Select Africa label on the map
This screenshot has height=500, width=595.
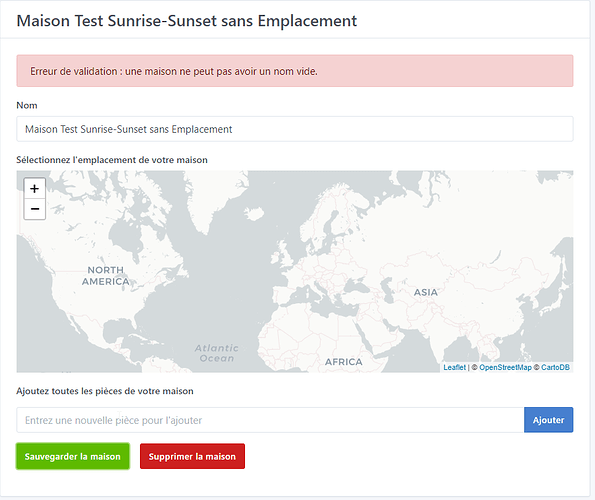343,362
